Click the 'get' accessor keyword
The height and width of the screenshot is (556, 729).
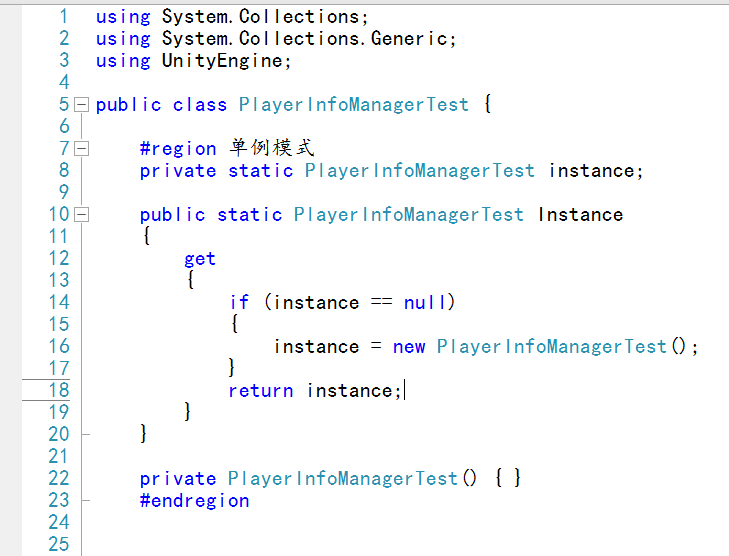coord(200,259)
